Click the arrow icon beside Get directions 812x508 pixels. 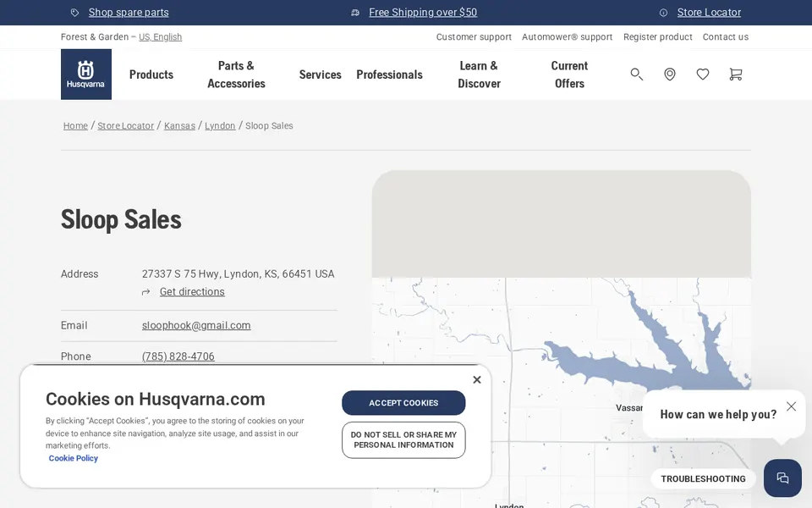click(146, 292)
